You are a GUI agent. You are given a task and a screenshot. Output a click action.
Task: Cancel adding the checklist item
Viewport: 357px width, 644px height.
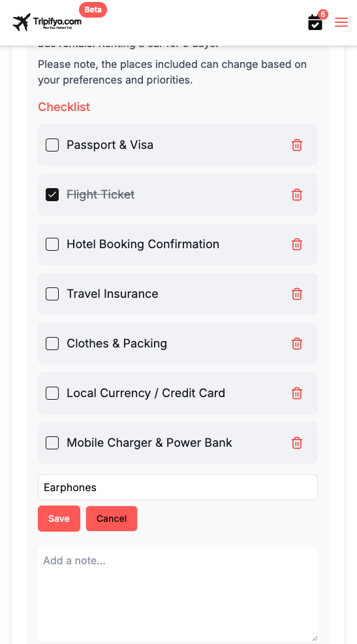point(111,519)
